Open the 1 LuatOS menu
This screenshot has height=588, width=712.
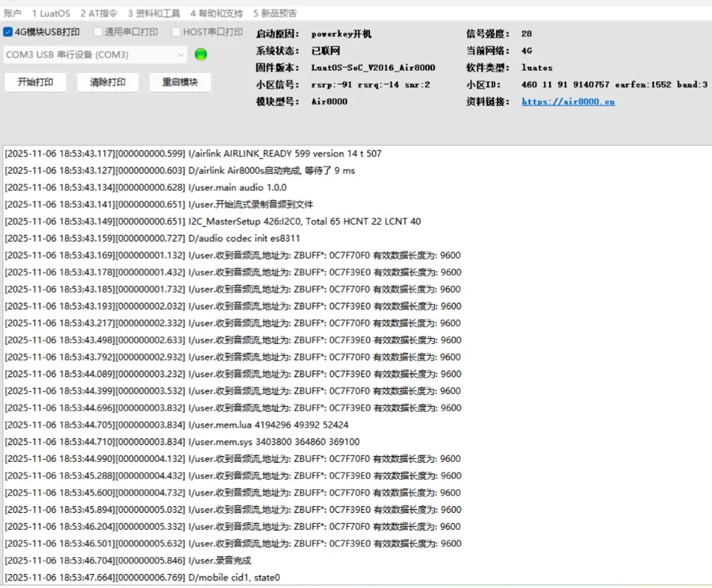click(x=51, y=13)
